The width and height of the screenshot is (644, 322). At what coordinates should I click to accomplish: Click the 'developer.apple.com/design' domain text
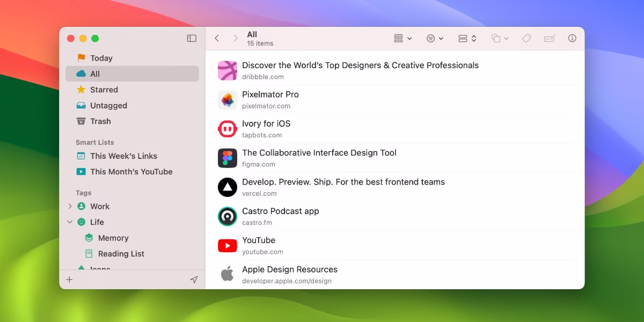point(287,281)
